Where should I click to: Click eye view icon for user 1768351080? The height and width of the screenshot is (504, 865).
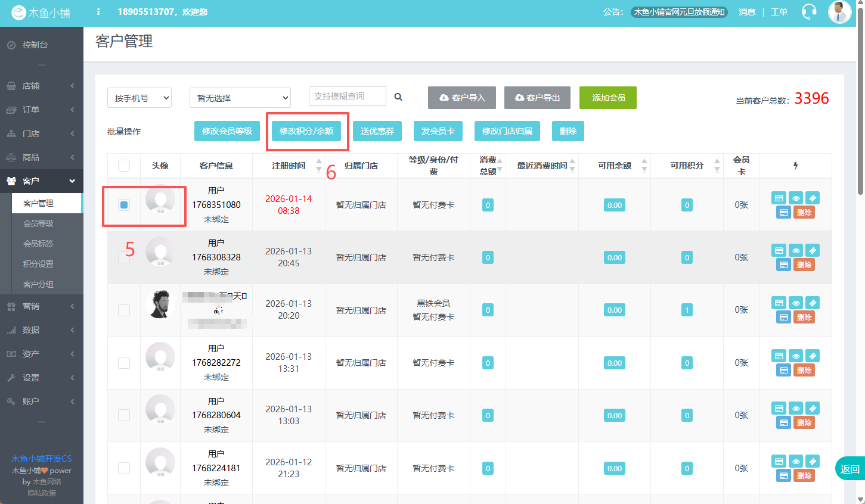(x=796, y=198)
